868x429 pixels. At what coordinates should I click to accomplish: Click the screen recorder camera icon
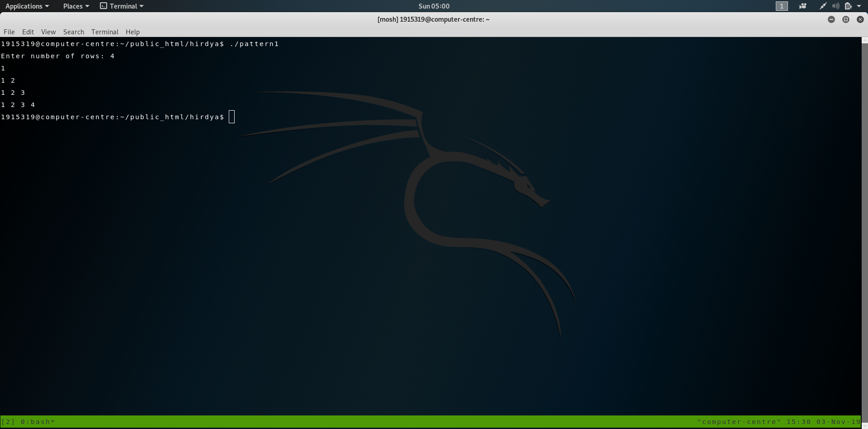[803, 6]
